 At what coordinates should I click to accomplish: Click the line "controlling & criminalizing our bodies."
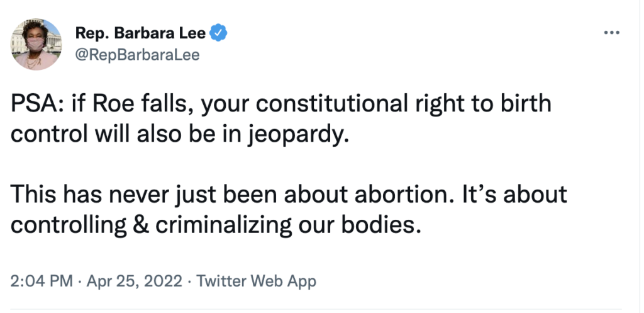click(215, 224)
